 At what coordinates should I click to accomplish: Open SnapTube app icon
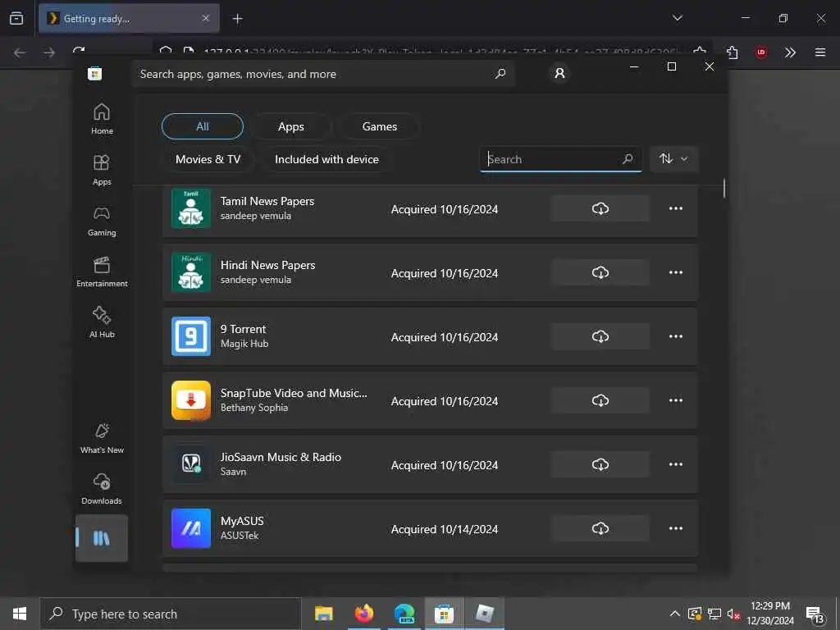click(x=190, y=400)
